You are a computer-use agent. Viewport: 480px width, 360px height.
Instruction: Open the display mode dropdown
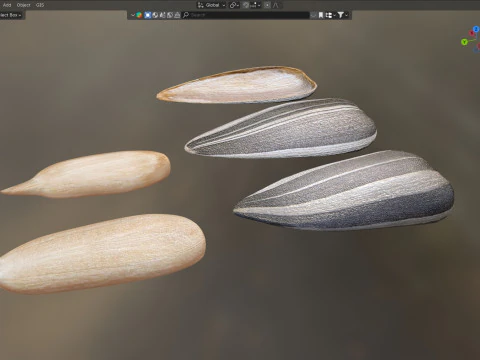click(330, 15)
